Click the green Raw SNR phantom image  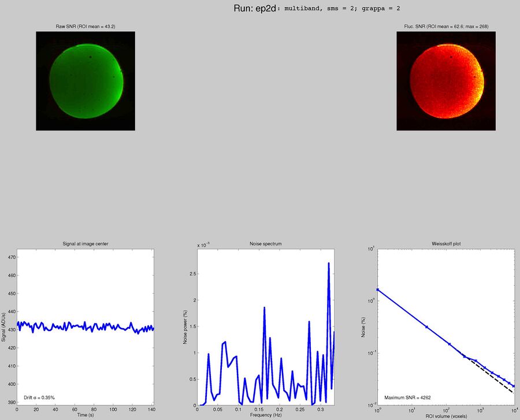(x=86, y=81)
